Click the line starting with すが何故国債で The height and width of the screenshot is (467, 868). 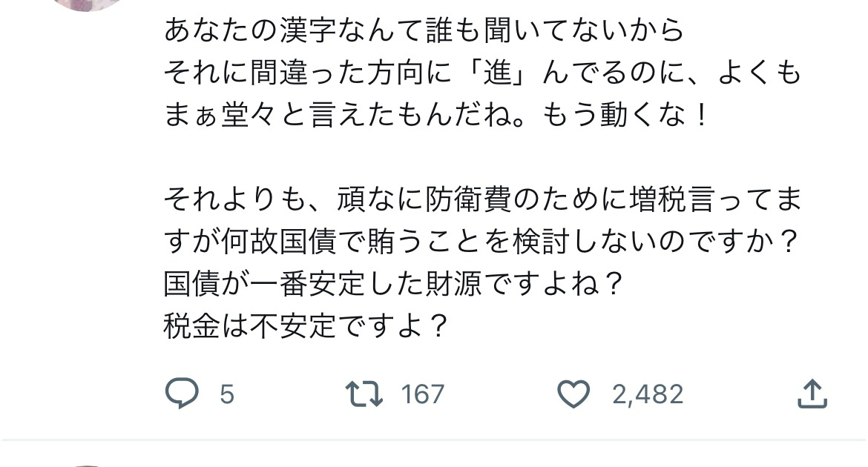[x=482, y=242]
